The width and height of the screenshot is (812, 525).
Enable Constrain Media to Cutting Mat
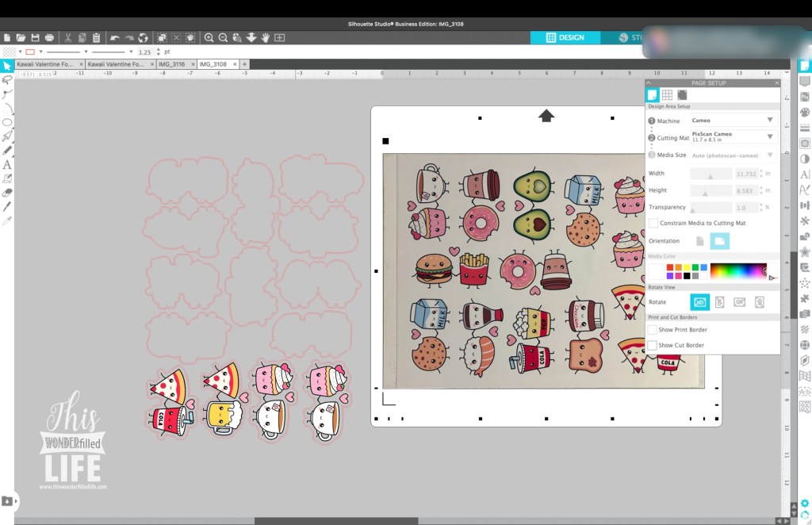click(x=653, y=224)
